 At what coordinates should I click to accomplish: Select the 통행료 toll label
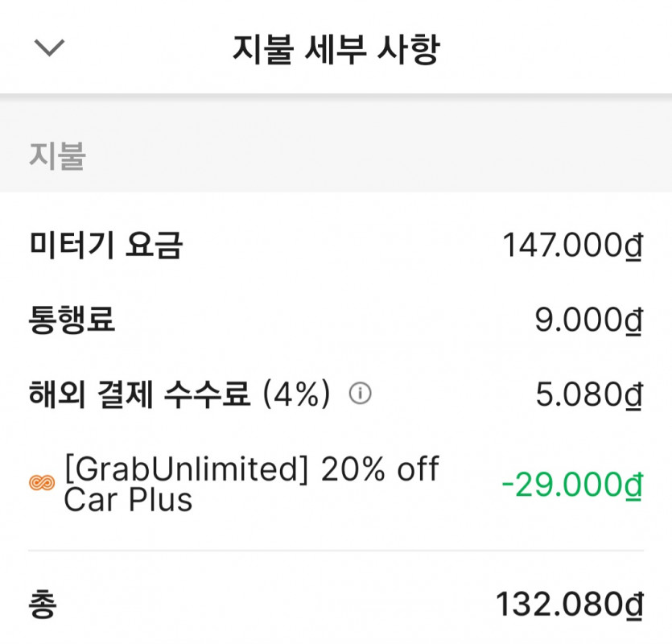72,320
